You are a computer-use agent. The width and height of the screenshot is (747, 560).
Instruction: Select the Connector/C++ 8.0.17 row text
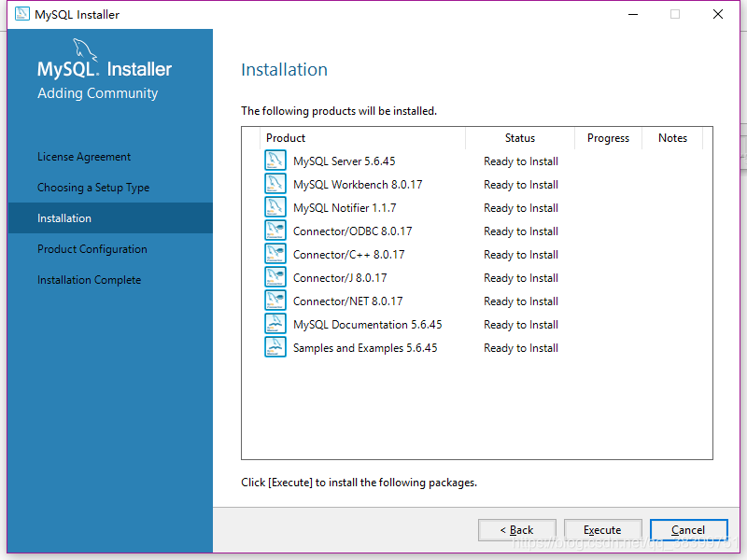coord(348,255)
